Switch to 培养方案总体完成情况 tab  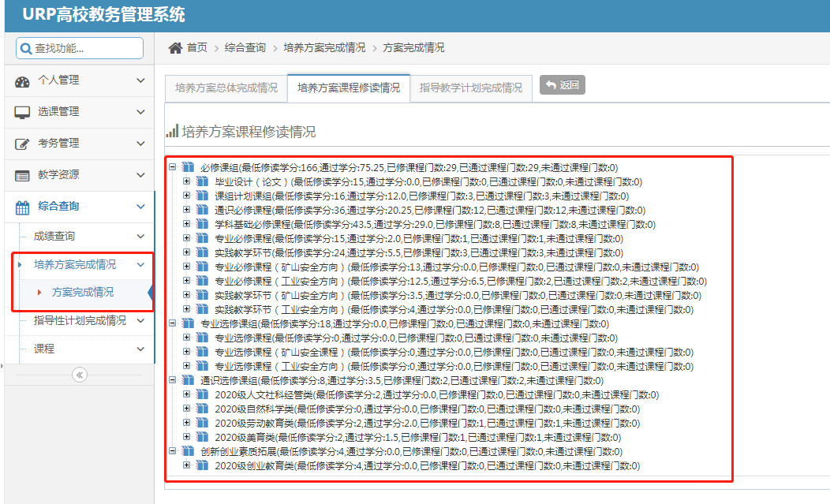[x=226, y=88]
